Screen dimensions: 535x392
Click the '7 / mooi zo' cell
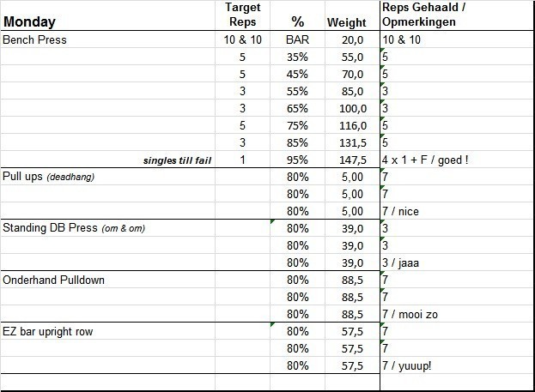point(410,314)
